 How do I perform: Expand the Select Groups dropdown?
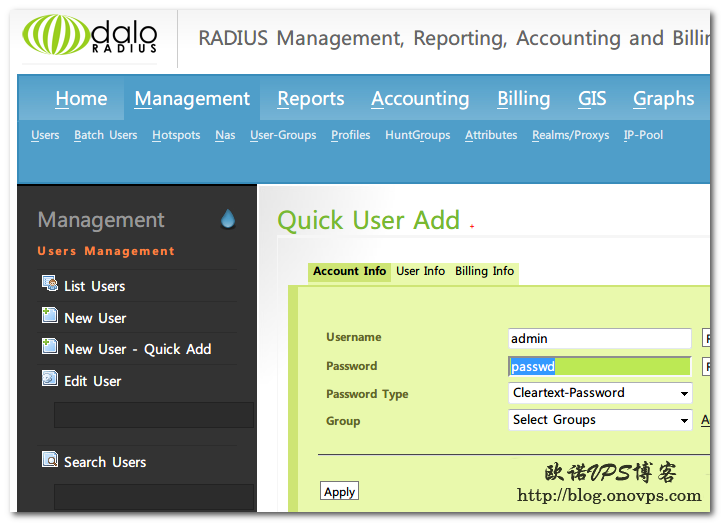(x=600, y=420)
